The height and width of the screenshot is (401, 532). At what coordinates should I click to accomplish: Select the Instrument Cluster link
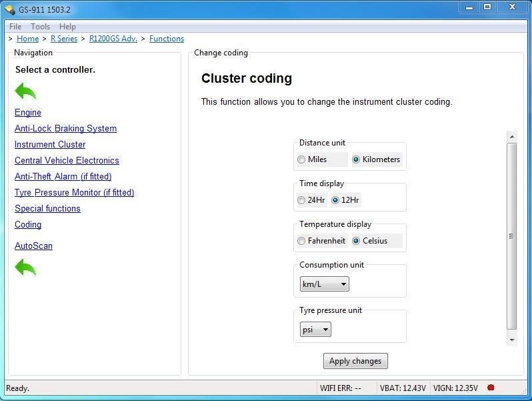coord(50,144)
